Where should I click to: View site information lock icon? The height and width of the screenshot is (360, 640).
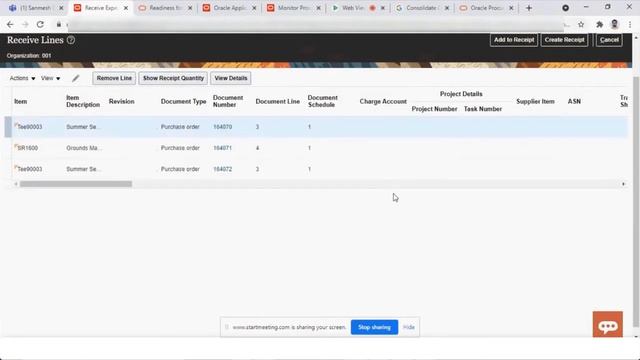59,24
